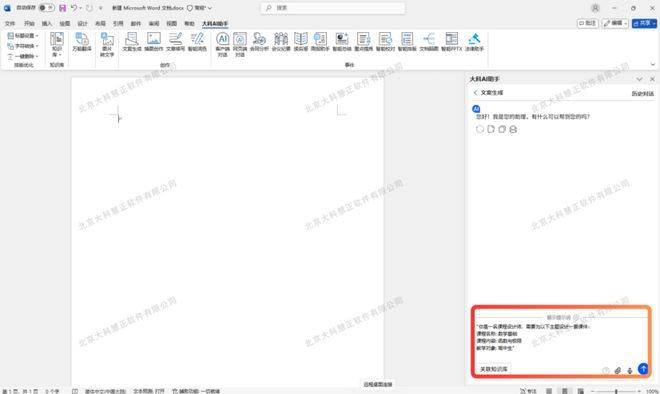Click the 重点提炼 key points extraction icon
Image resolution: width=660 pixels, height=394 pixels.
pyautogui.click(x=363, y=42)
